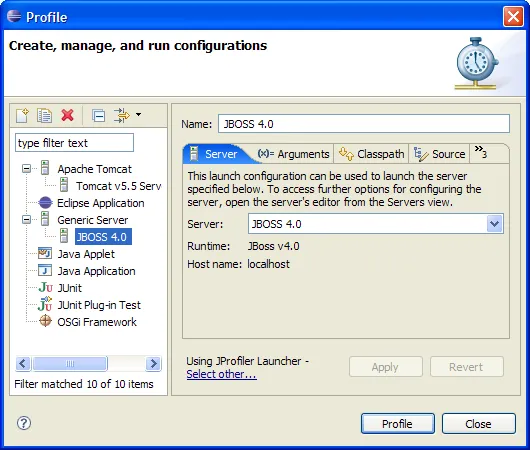The height and width of the screenshot is (450, 530).
Task: Click the JUnit icon
Action: tap(45, 288)
